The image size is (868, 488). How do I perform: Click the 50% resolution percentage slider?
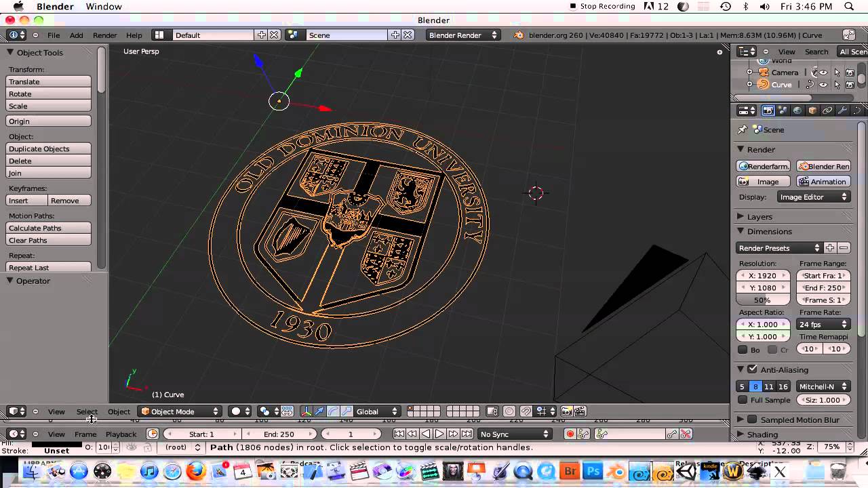click(763, 300)
